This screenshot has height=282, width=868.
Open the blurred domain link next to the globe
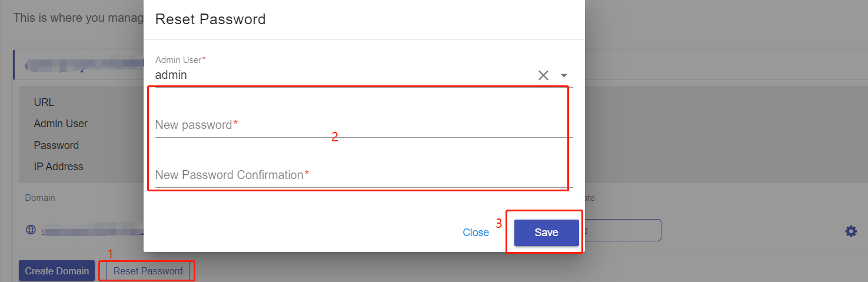coord(93,231)
